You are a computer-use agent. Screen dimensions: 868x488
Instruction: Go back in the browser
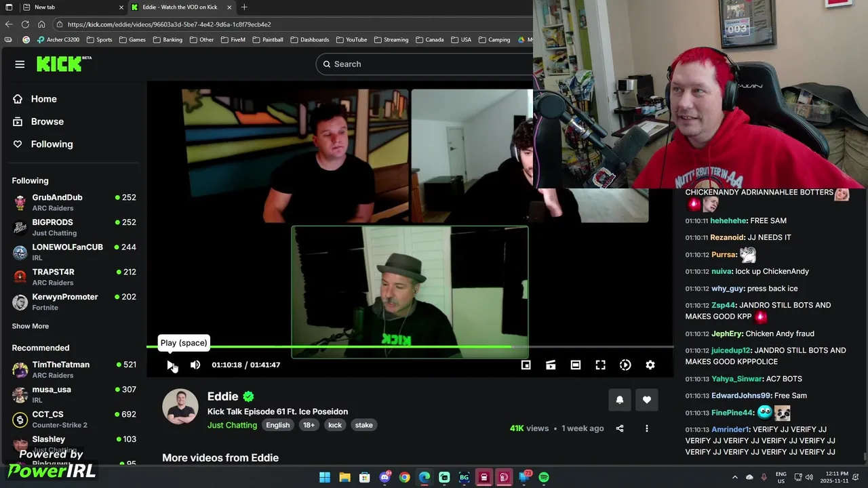tap(9, 24)
